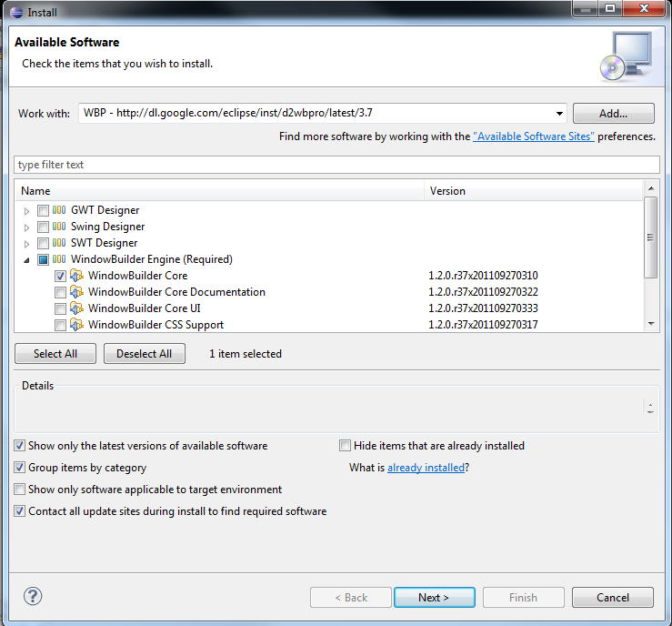Image resolution: width=672 pixels, height=626 pixels.
Task: Click the Version column header
Action: point(534,191)
